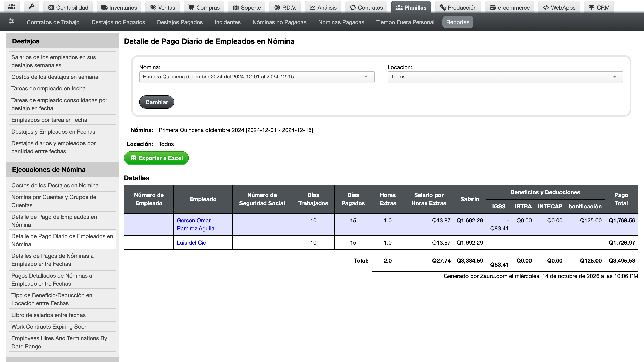644x362 pixels.
Task: Open the e-commerce module
Action: 510,7
